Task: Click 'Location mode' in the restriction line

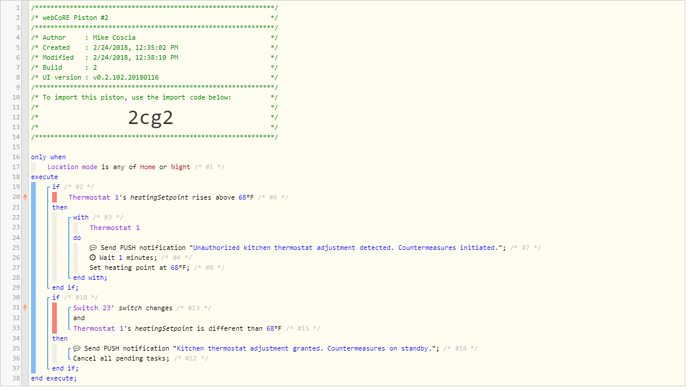Action: coord(72,167)
